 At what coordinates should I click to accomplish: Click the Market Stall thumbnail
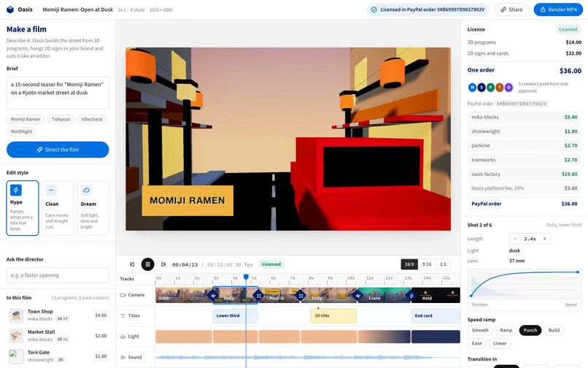(x=16, y=336)
